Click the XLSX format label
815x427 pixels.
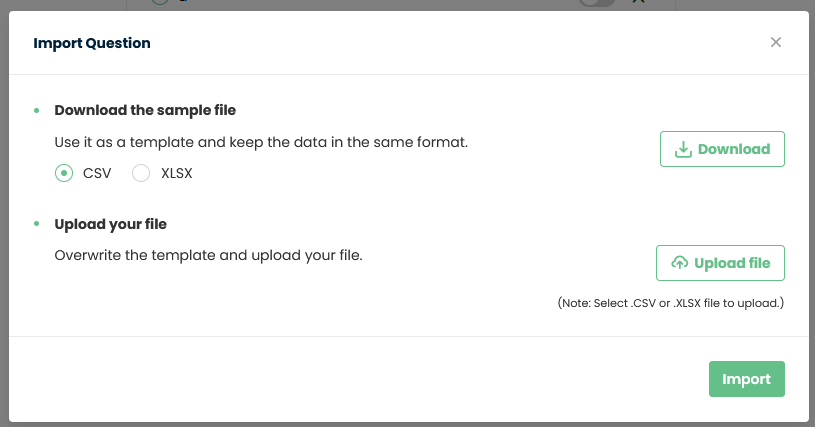click(177, 173)
